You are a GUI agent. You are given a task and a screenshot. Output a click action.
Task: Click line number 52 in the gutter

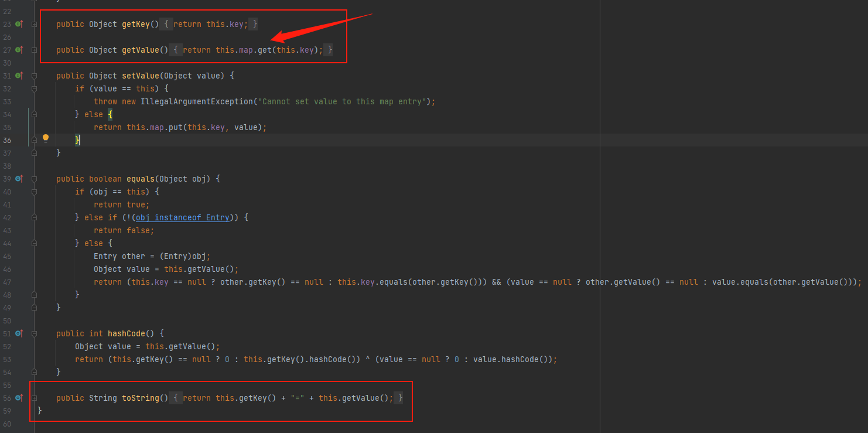(7, 346)
